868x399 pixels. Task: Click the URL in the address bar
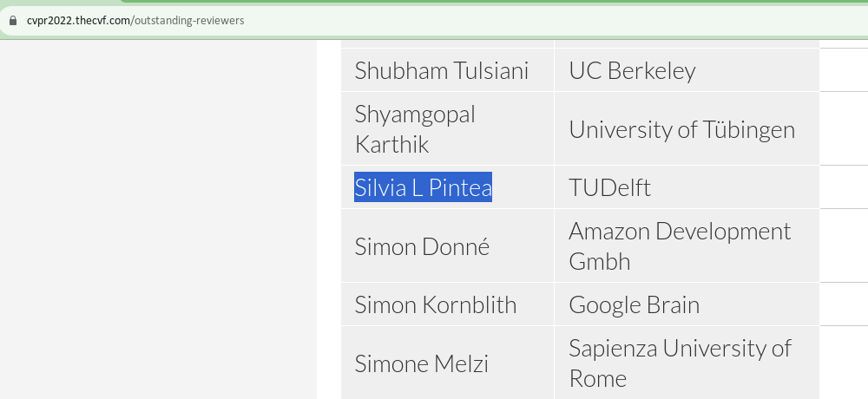pos(135,21)
